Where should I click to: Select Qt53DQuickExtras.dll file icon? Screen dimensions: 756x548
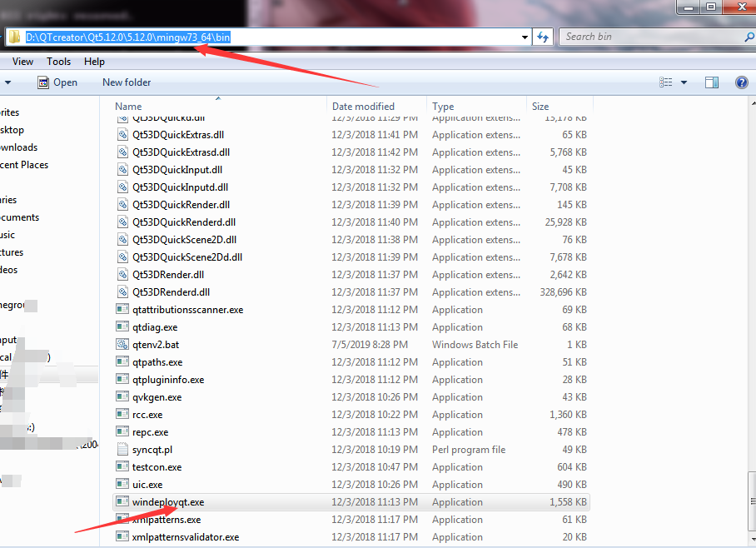point(123,135)
